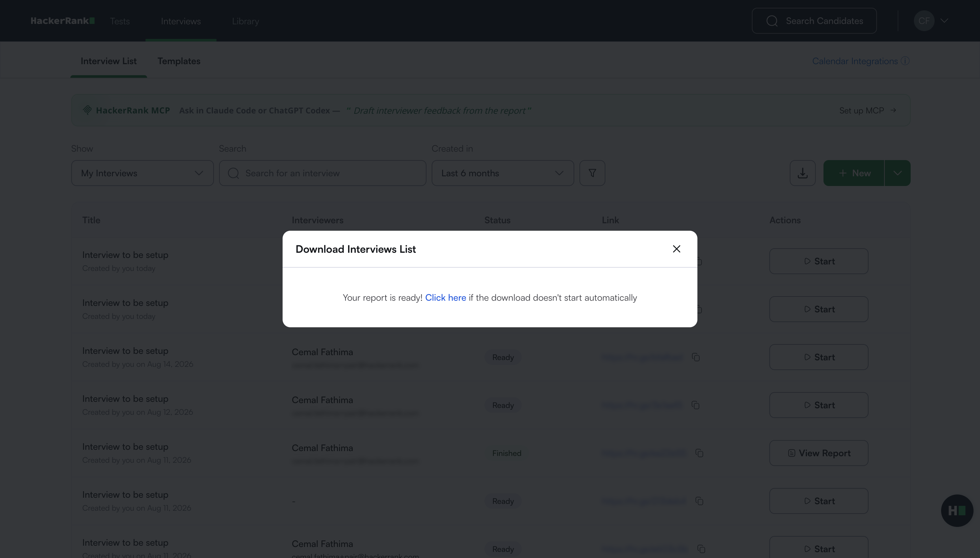Open the Interviews navigation tab
Image resolution: width=980 pixels, height=558 pixels.
[x=181, y=21]
